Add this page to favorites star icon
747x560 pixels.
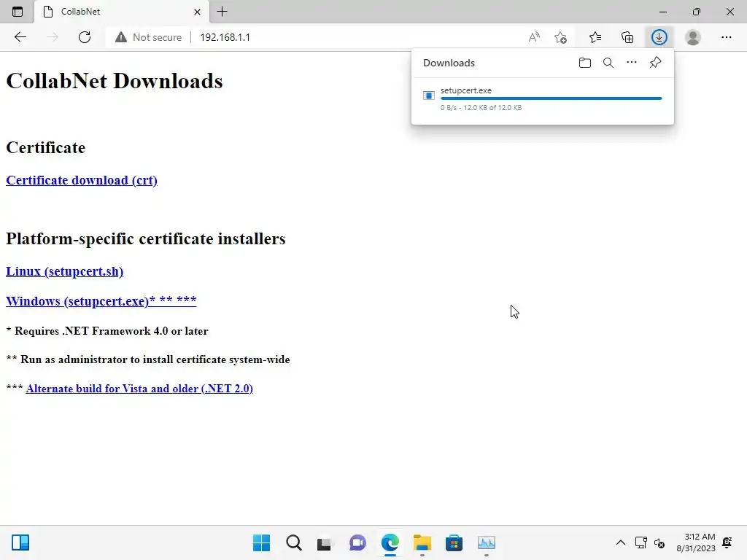tap(561, 37)
